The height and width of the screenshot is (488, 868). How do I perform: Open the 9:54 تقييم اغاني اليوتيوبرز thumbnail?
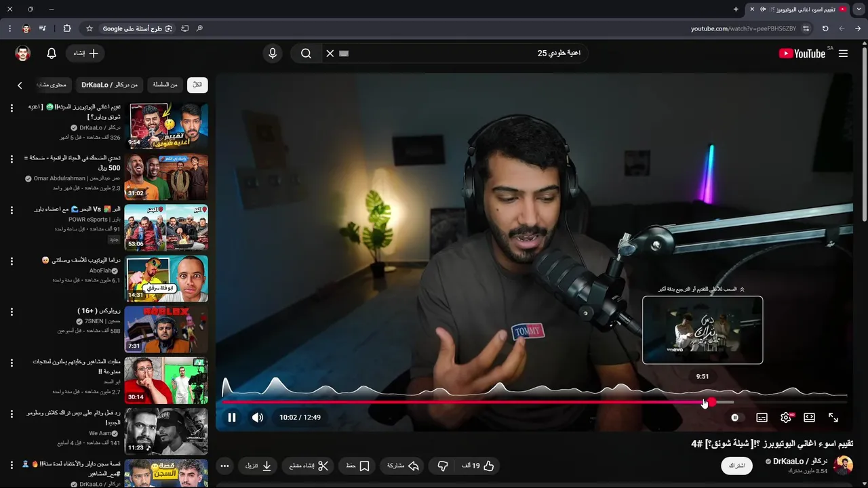click(x=166, y=125)
